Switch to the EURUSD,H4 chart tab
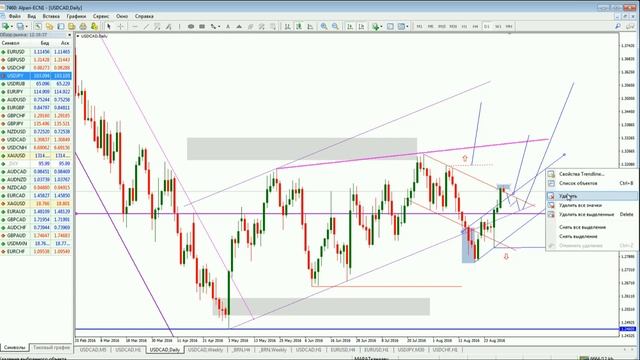The width and height of the screenshot is (640, 360). 342,350
